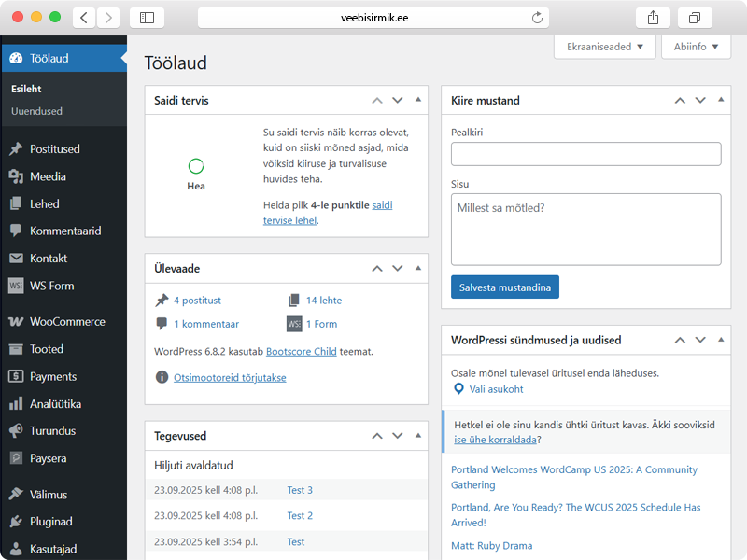Click the Pluginad plug icon

[15, 522]
